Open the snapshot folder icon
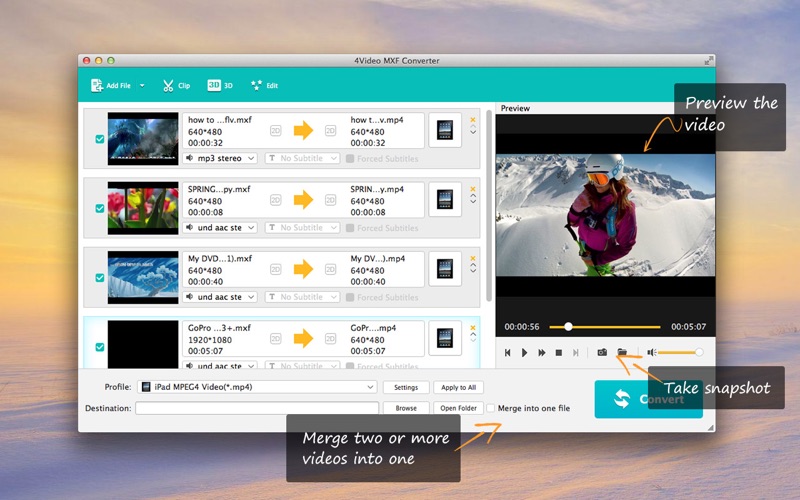The width and height of the screenshot is (800, 500). pyautogui.click(x=622, y=352)
